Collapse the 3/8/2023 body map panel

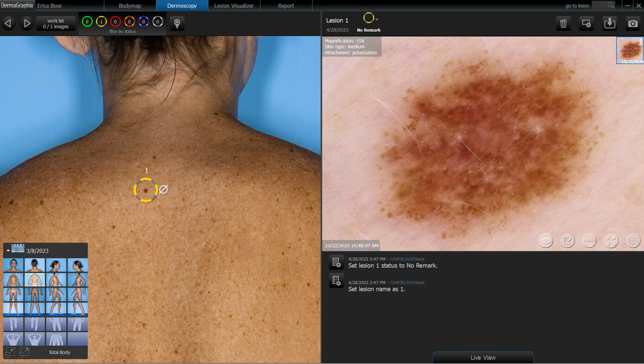[8, 251]
